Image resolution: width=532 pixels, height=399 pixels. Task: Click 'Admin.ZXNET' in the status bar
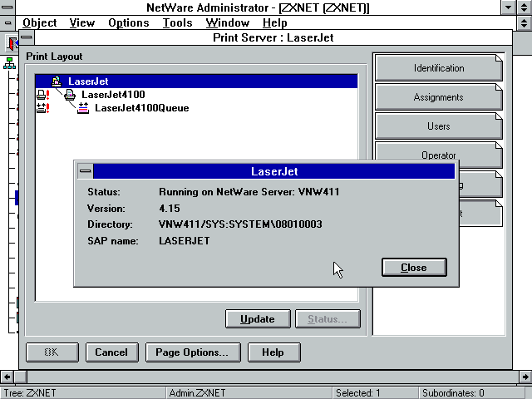coord(197,393)
